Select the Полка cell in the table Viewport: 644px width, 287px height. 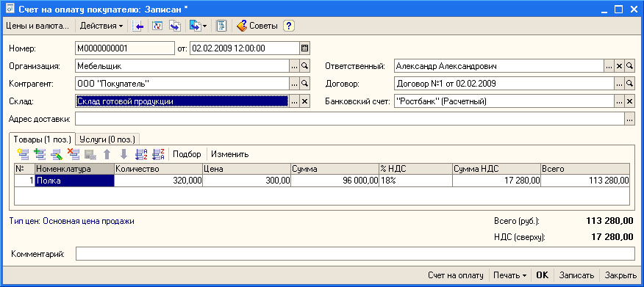[x=75, y=181]
